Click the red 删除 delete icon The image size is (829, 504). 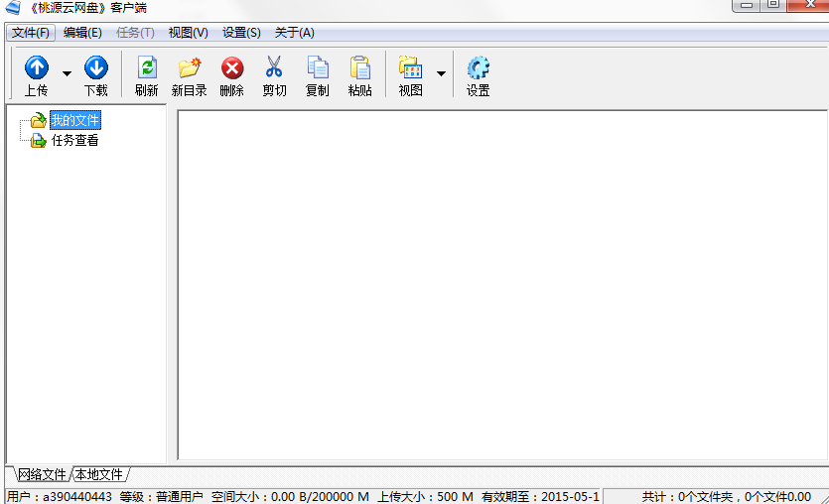click(232, 68)
